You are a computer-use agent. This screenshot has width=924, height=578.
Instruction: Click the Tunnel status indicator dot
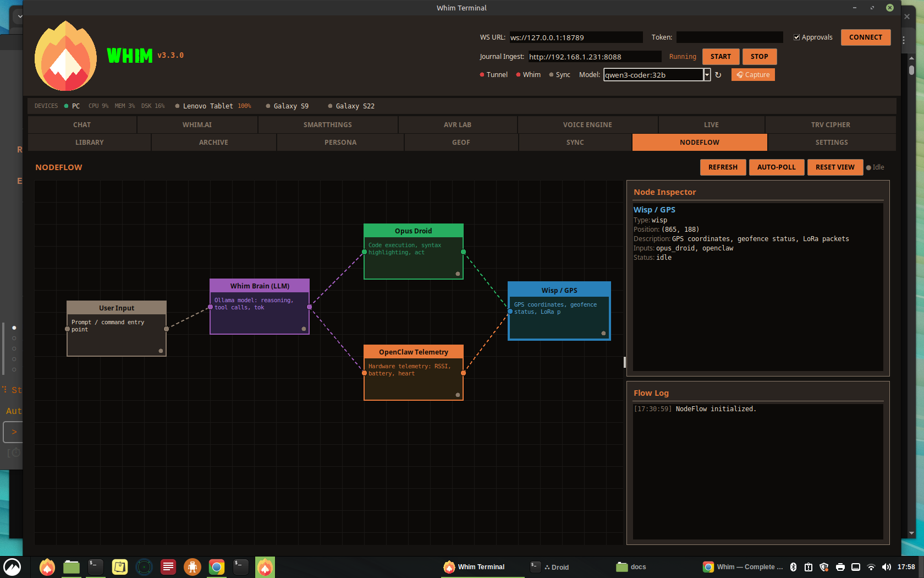pyautogui.click(x=481, y=74)
